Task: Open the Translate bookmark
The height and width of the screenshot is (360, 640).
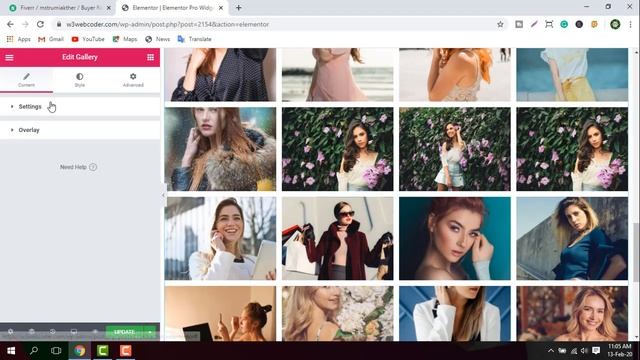Action: [x=195, y=39]
